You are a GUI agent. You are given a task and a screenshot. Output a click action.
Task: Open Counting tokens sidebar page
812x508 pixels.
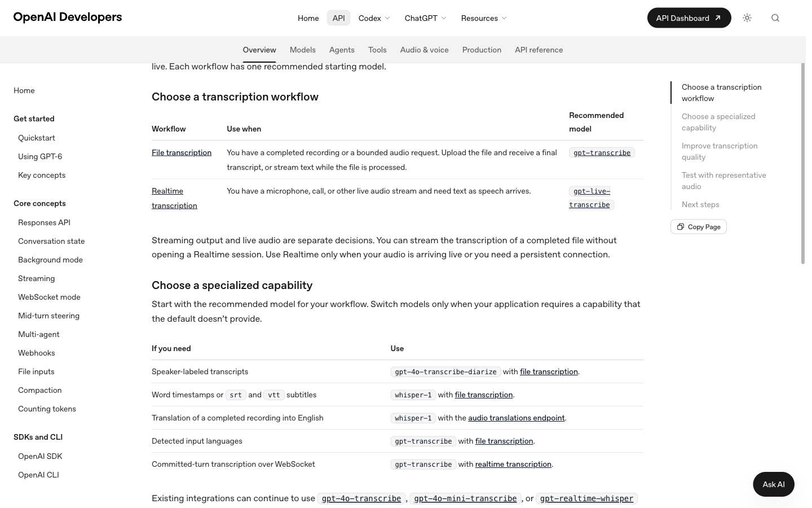point(47,409)
